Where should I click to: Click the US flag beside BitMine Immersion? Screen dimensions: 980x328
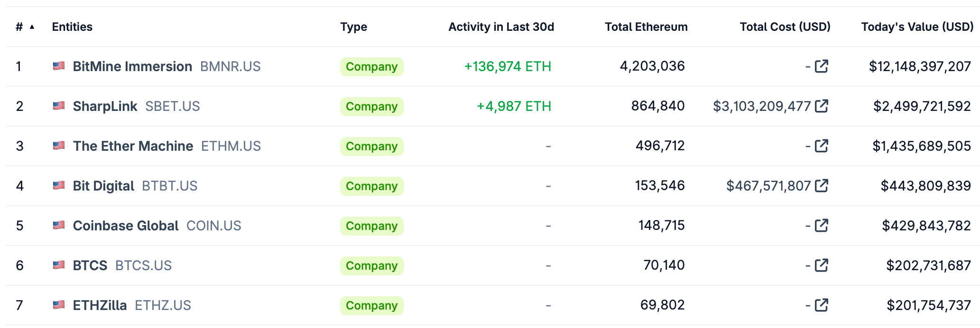[x=59, y=66]
